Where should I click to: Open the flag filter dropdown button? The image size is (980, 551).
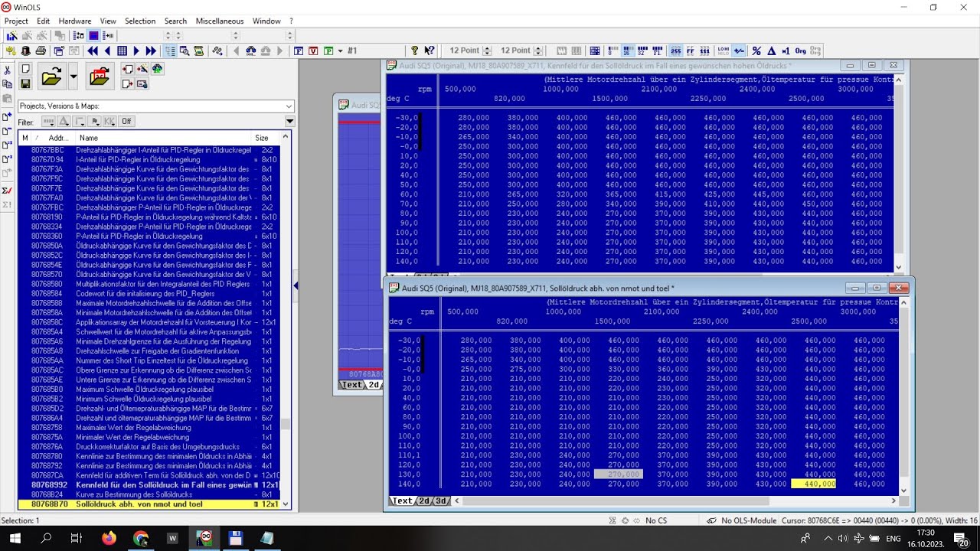coord(95,121)
